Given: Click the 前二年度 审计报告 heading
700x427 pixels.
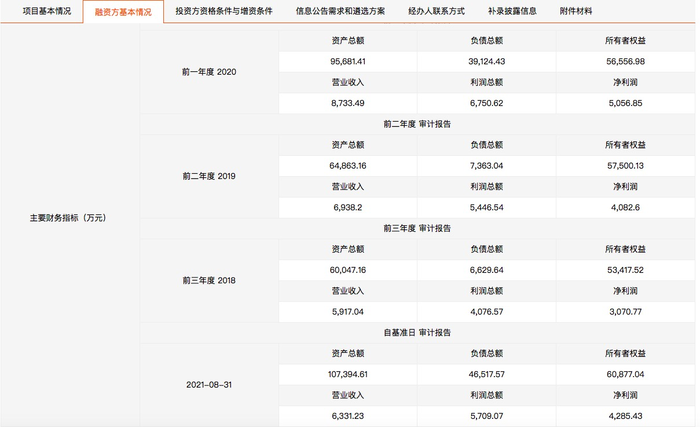Looking at the screenshot, I should tap(417, 124).
